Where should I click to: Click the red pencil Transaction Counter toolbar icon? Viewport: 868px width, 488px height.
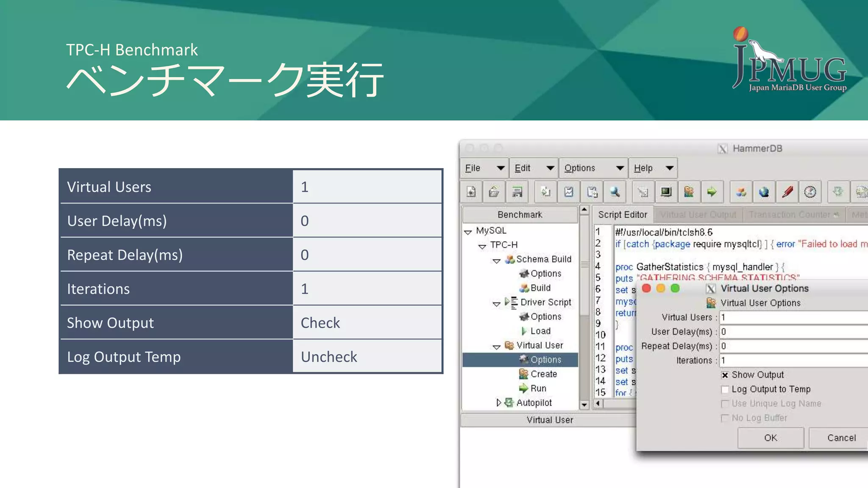[787, 192]
